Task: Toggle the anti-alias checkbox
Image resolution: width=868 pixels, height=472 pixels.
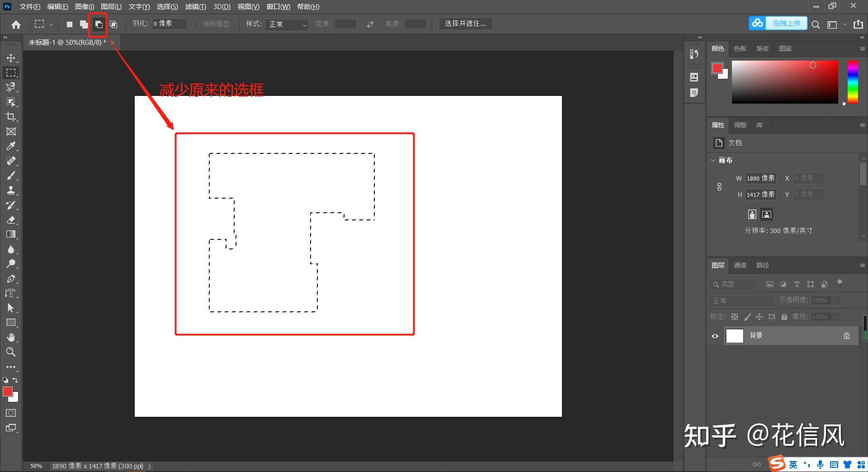Action: coord(196,24)
